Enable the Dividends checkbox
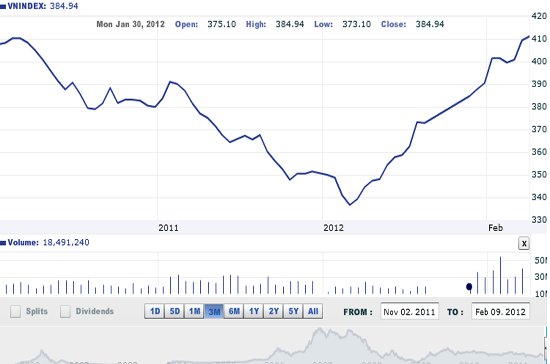 pos(65,311)
